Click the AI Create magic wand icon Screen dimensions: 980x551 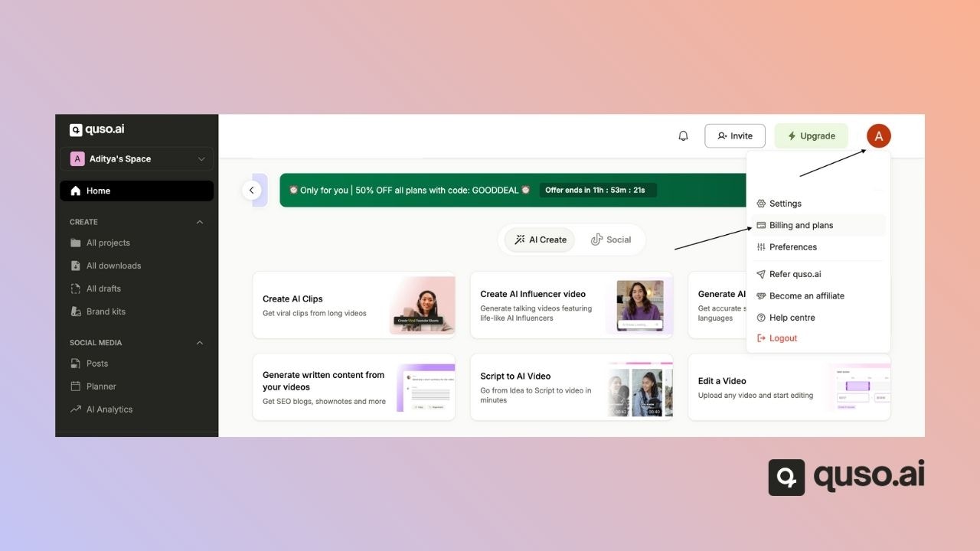pos(520,240)
